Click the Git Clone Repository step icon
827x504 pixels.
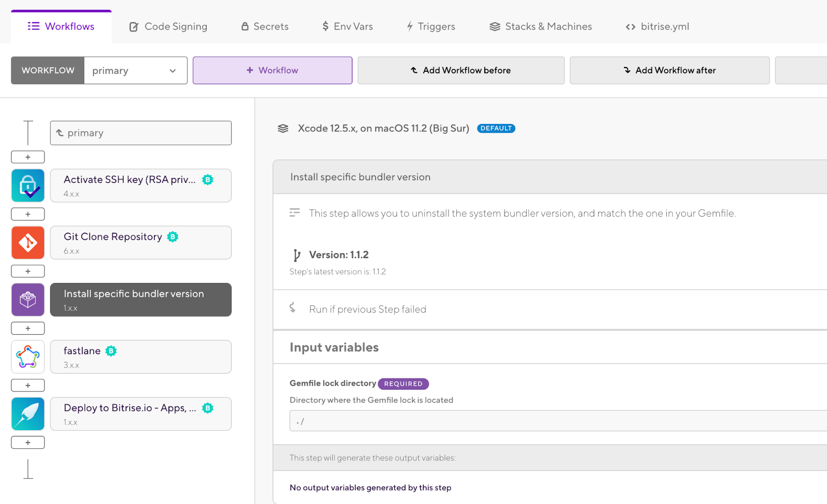[x=28, y=243]
